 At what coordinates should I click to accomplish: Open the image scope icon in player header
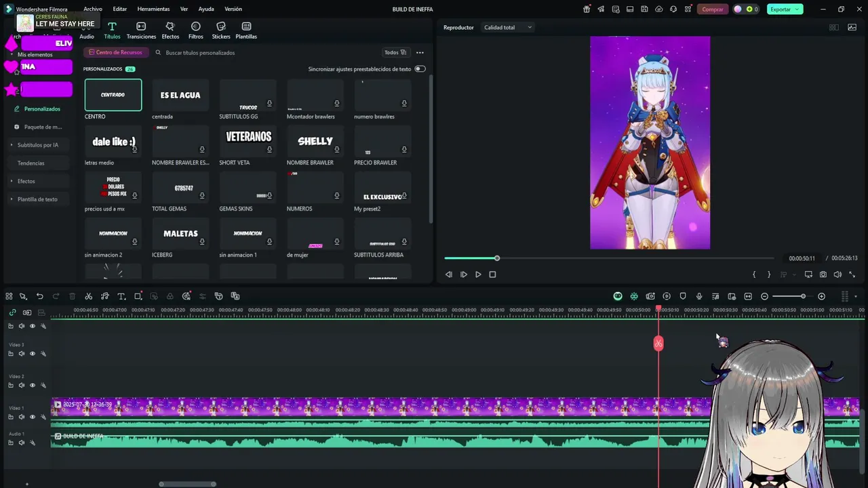point(852,27)
